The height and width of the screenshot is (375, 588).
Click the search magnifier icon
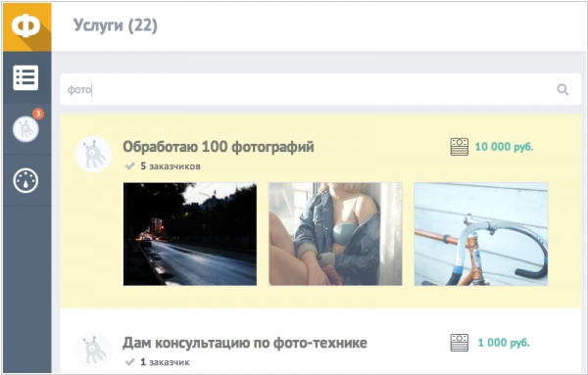563,89
